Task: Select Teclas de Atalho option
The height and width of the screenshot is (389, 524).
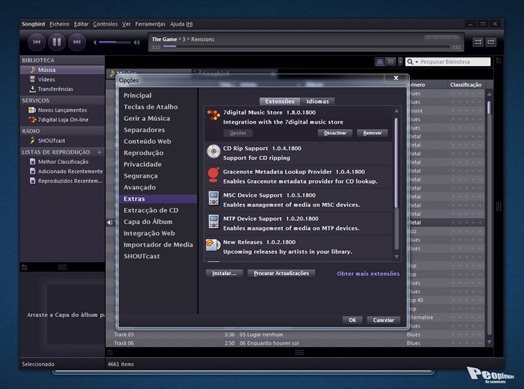Action: (x=151, y=107)
